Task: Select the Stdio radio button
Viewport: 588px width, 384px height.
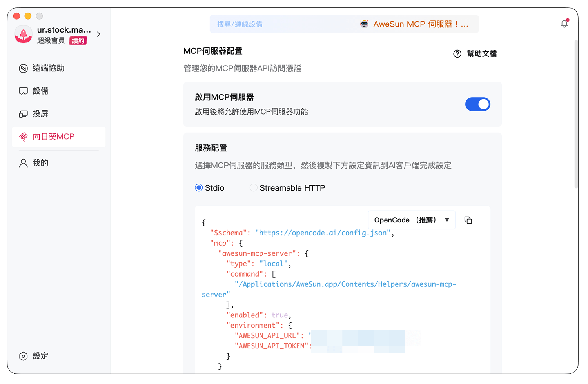Action: click(x=199, y=188)
